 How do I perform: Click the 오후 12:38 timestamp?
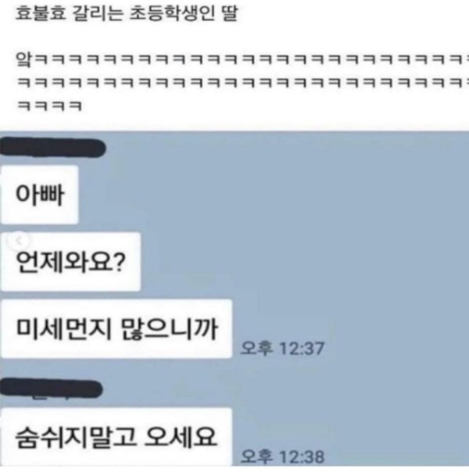[282, 456]
